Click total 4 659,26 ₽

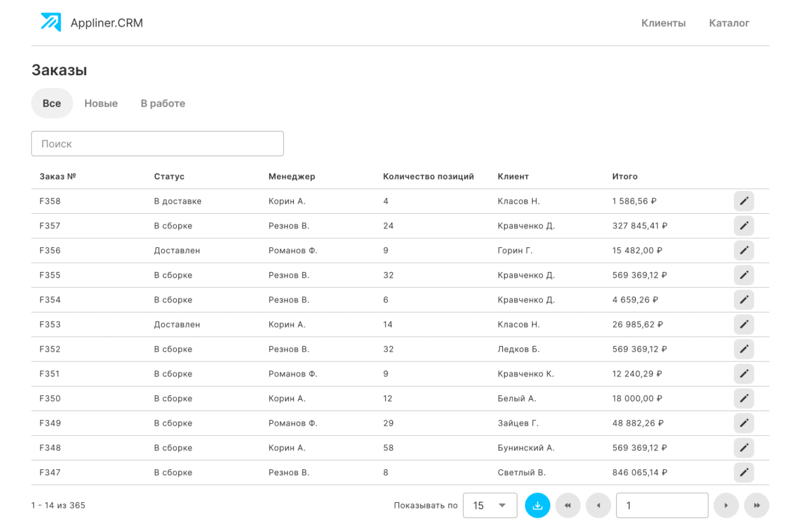635,300
